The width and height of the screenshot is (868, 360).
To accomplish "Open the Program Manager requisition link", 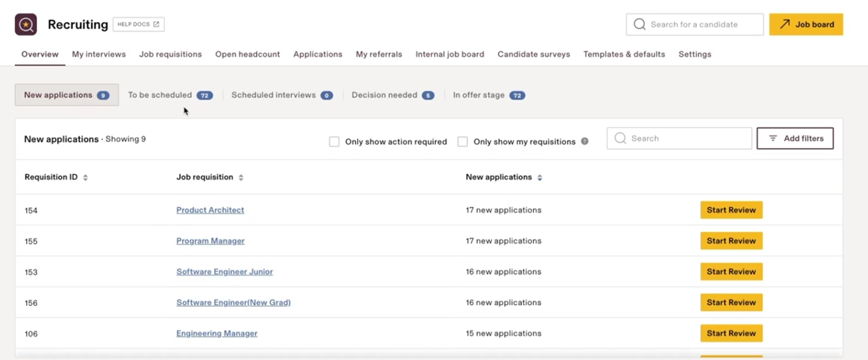I will [x=210, y=241].
